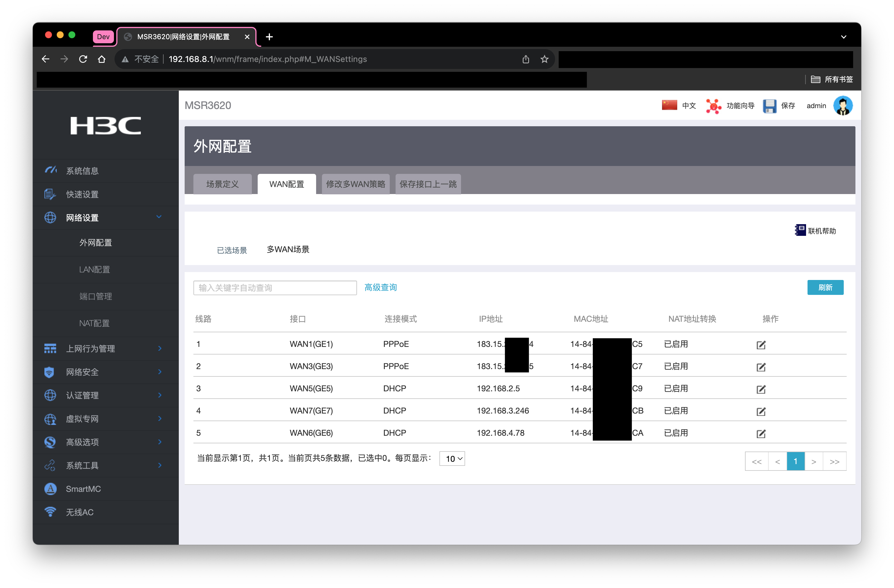
Task: Collapse the 网络设置 menu
Action: coord(159,217)
